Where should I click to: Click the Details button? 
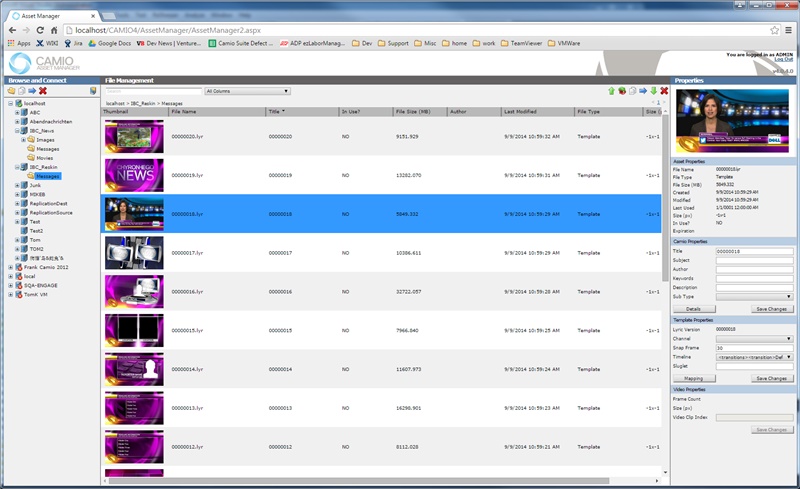(x=693, y=309)
